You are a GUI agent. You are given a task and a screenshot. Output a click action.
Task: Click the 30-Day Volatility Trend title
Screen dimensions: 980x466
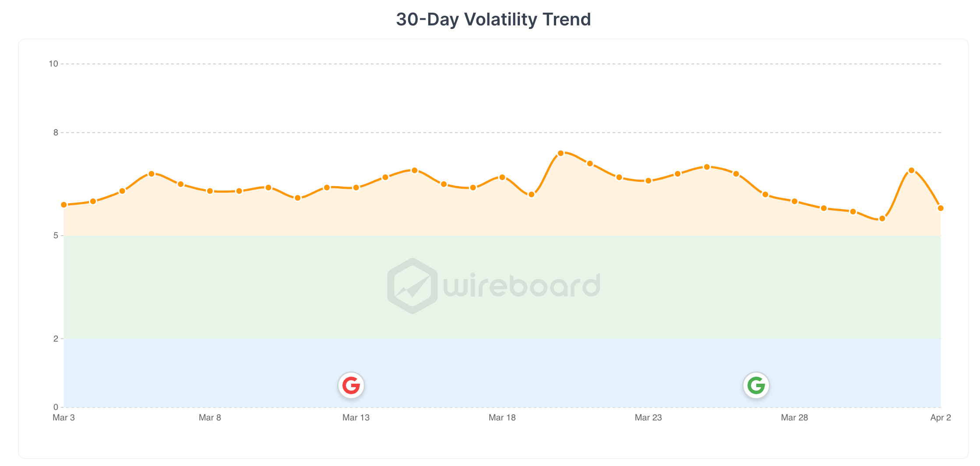point(494,19)
